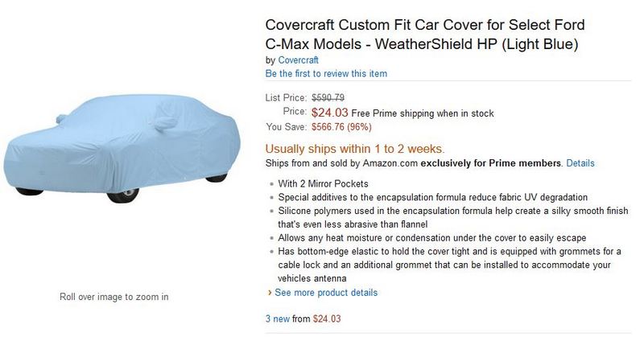Click "Usually ships within 1 to 2 weeks"

pos(355,149)
